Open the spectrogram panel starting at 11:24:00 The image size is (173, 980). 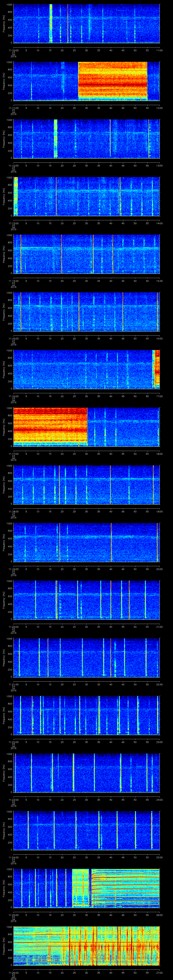point(86,830)
